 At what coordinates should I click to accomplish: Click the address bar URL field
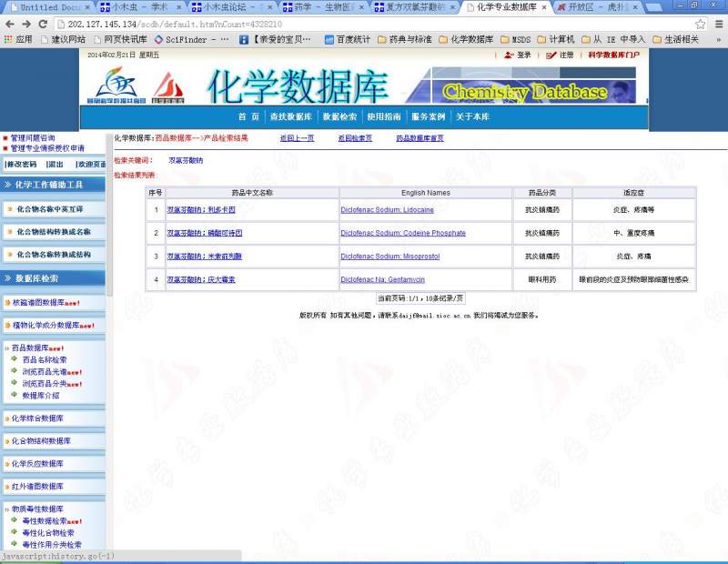click(x=371, y=24)
